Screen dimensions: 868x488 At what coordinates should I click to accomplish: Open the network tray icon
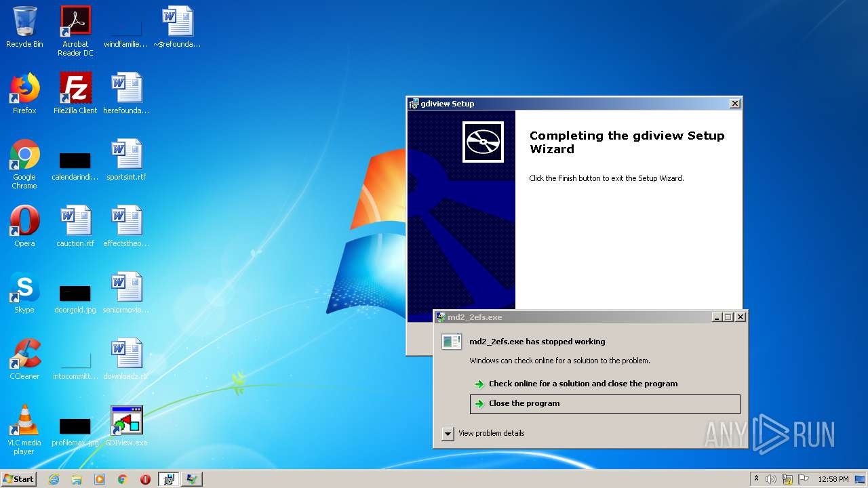pyautogui.click(x=787, y=479)
